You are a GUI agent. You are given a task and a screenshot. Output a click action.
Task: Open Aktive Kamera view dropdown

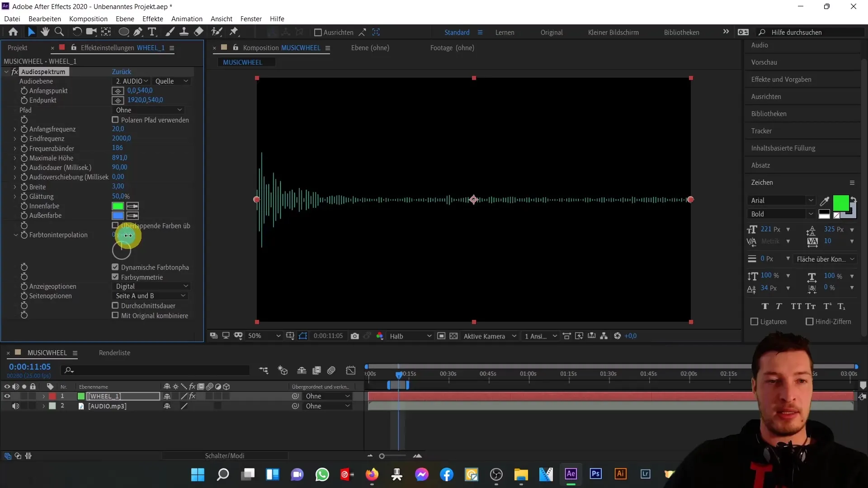point(490,336)
